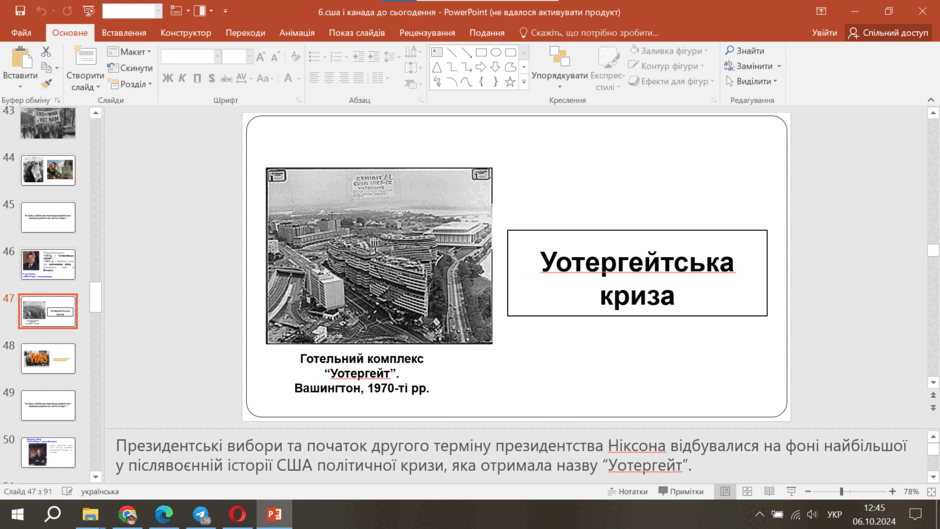This screenshot has width=940, height=529.
Task: Open the Упорядкувати arrange dropdown
Action: click(559, 69)
